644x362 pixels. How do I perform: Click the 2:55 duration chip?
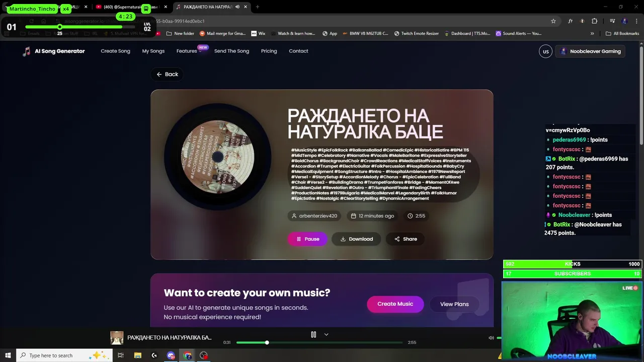(416, 216)
